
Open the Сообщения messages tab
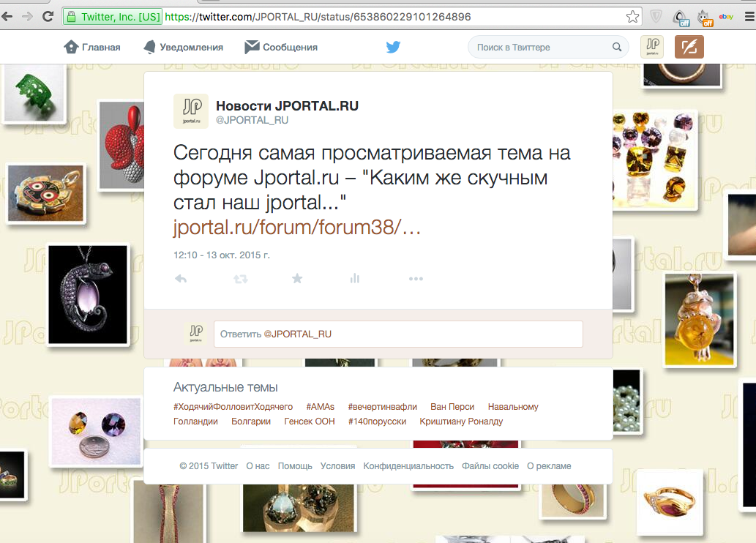[280, 47]
